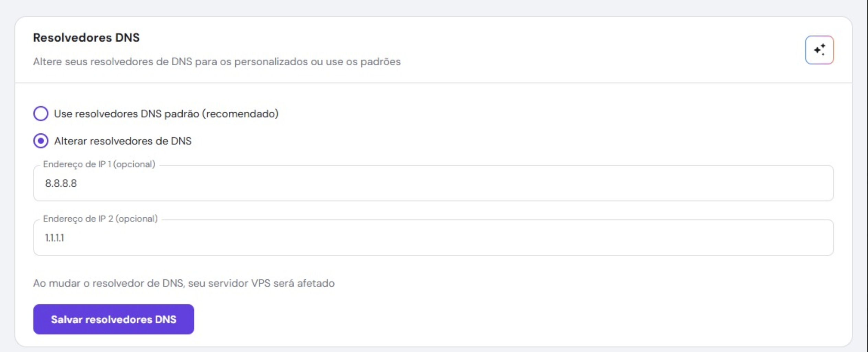Click the 1.1.1.1 value text

pos(54,238)
